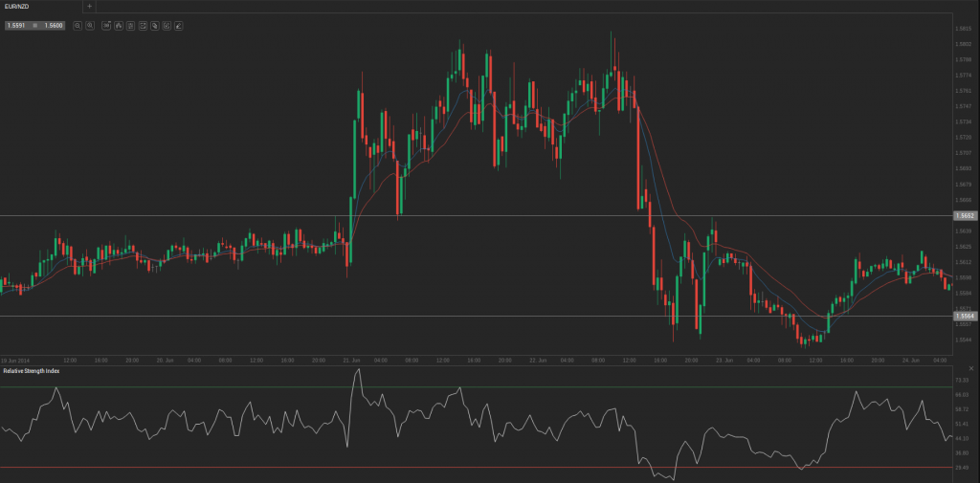This screenshot has height=483, width=980.
Task: Zoom in the chart with plus magnifier
Action: [x=90, y=26]
